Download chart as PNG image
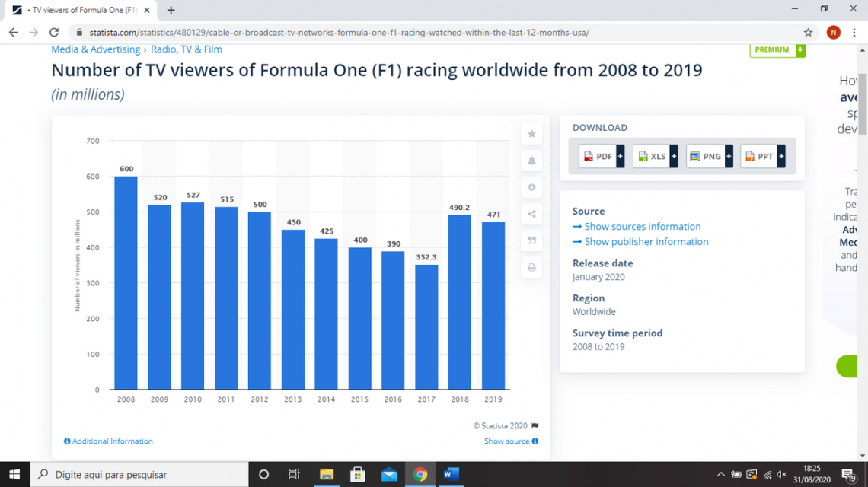868x487 pixels. pos(709,156)
